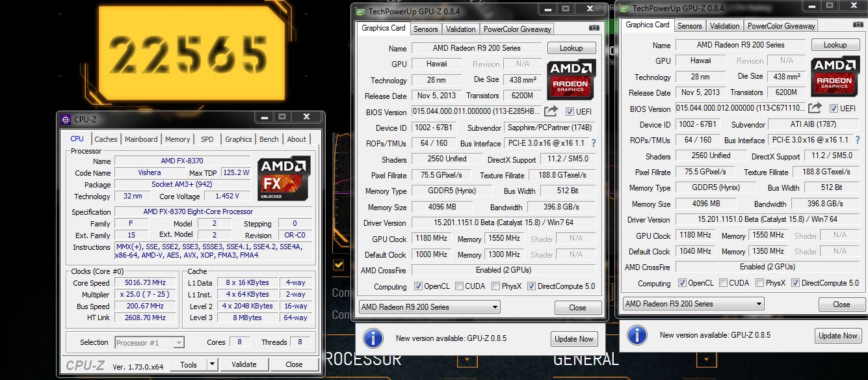This screenshot has width=868, height=380.
Task: Open the Bench tab in CPU-Z
Action: click(269, 139)
